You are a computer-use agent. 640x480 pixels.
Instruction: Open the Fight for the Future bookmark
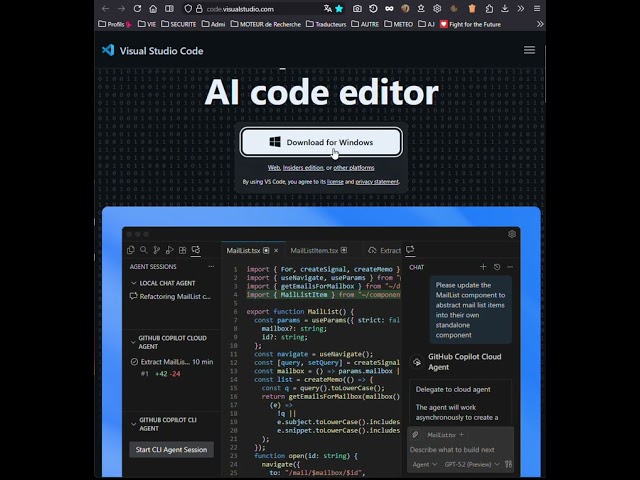click(x=470, y=24)
